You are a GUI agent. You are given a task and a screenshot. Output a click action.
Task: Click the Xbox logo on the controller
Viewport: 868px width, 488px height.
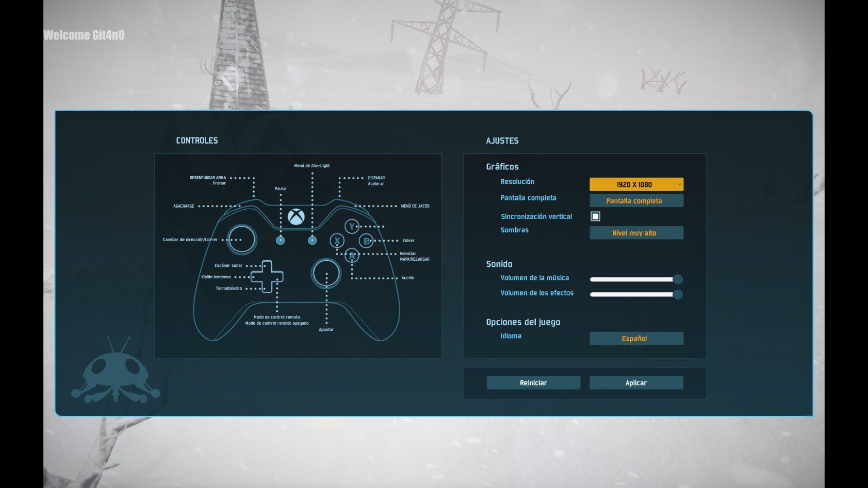point(296,216)
